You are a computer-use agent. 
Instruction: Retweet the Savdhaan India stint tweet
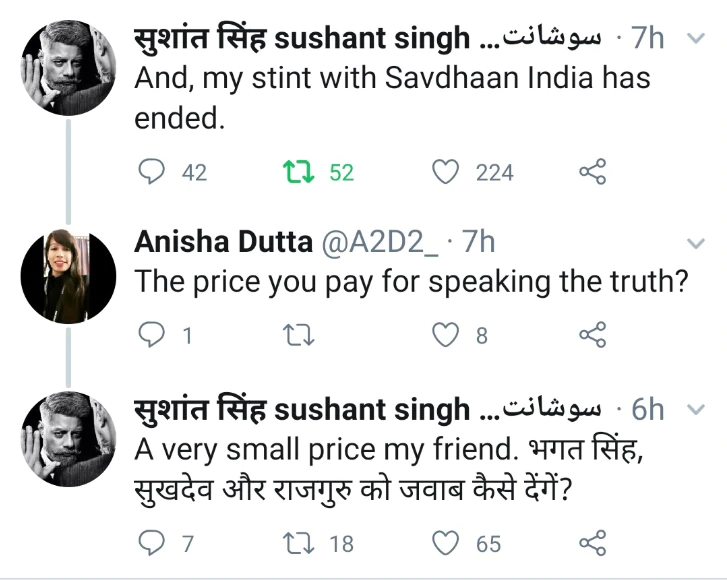294,172
